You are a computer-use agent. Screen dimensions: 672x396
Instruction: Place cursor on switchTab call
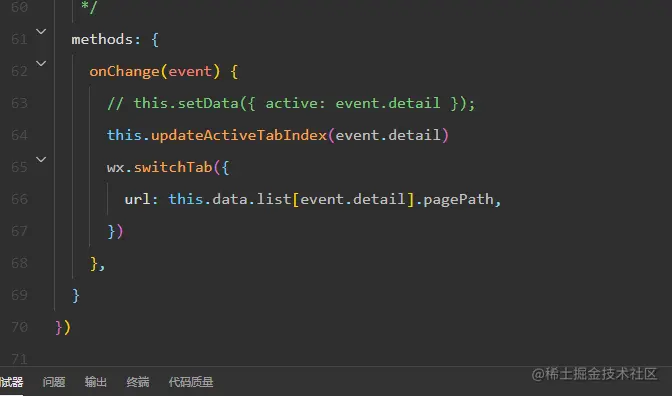173,167
